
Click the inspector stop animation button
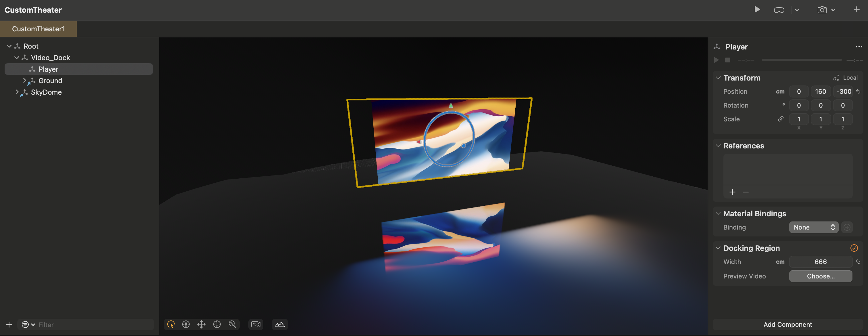[x=728, y=60]
